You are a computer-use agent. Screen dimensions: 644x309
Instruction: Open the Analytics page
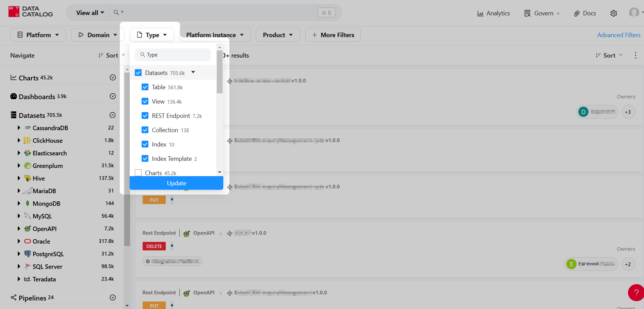494,13
